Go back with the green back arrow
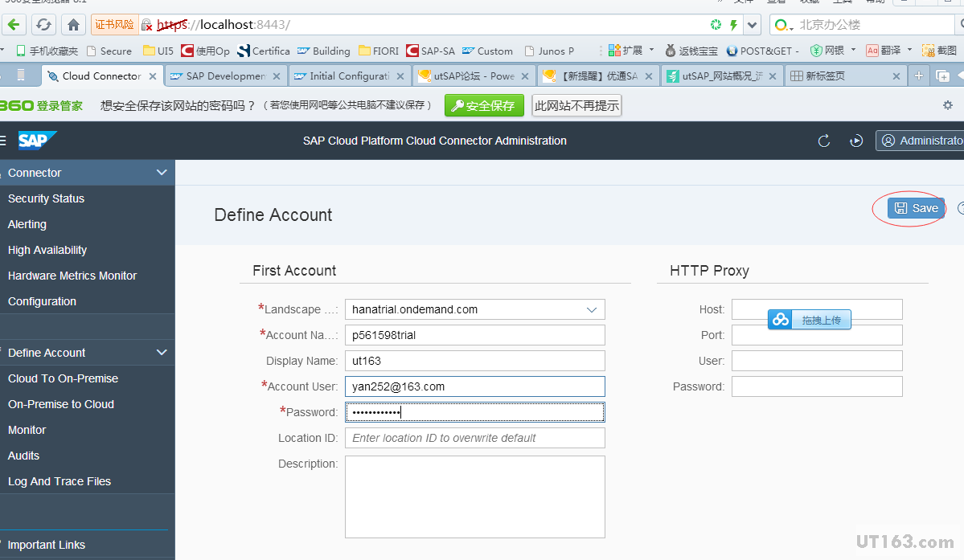964x560 pixels. click(x=14, y=25)
